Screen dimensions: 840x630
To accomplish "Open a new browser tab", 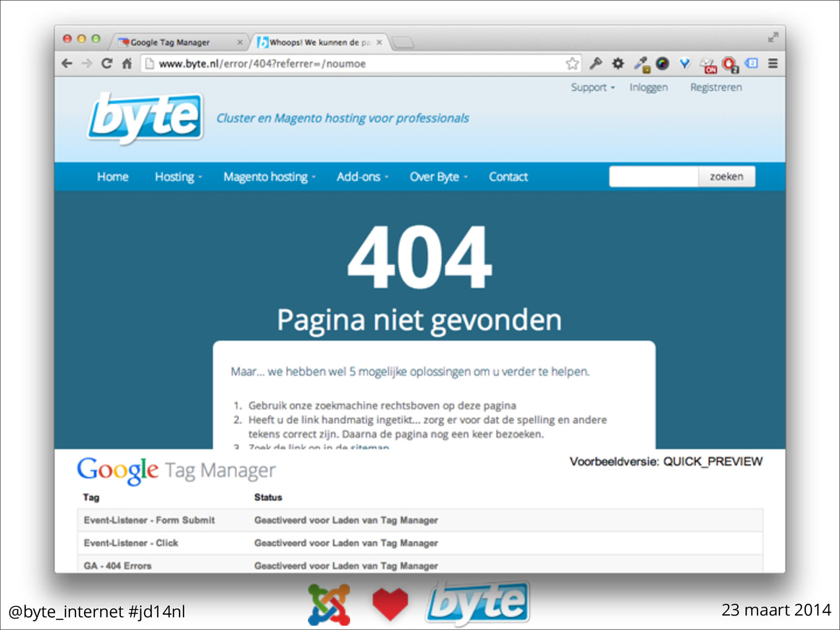I will click(x=403, y=42).
